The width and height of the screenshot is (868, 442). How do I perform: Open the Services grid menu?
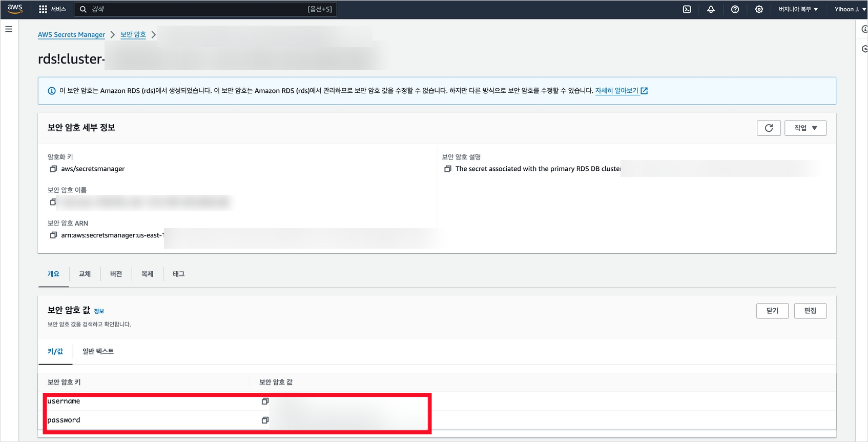coord(52,9)
